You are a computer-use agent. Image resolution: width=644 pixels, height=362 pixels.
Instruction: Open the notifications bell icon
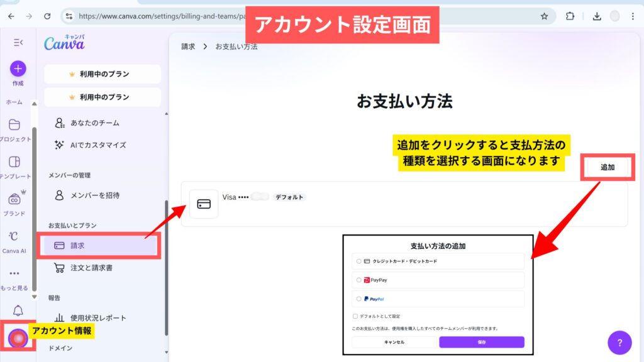pyautogui.click(x=18, y=310)
